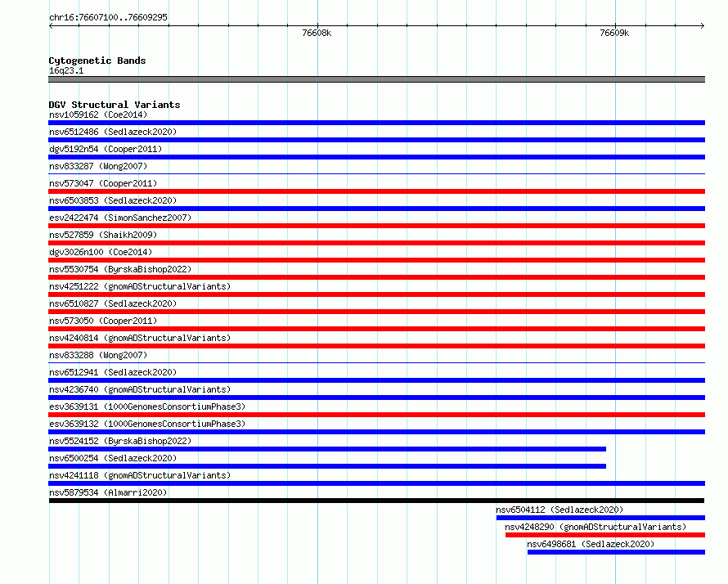Viewport: 728px width, 584px height.
Task: Click the right arrow on the ruler
Action: click(x=703, y=25)
